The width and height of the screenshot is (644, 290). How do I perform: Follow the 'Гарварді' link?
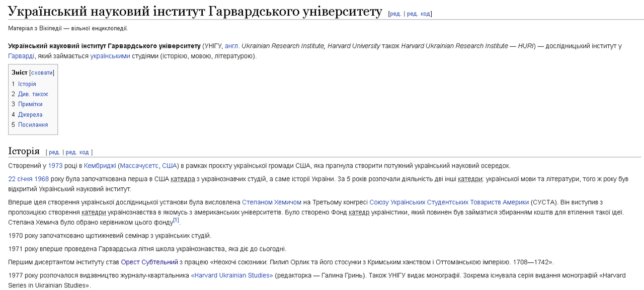(x=21, y=56)
